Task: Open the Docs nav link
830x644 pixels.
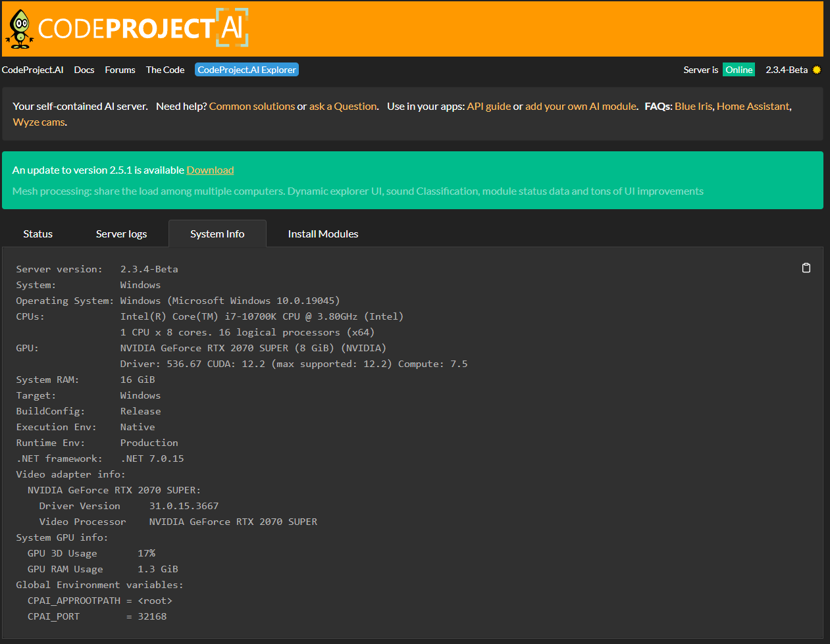Action: (84, 70)
